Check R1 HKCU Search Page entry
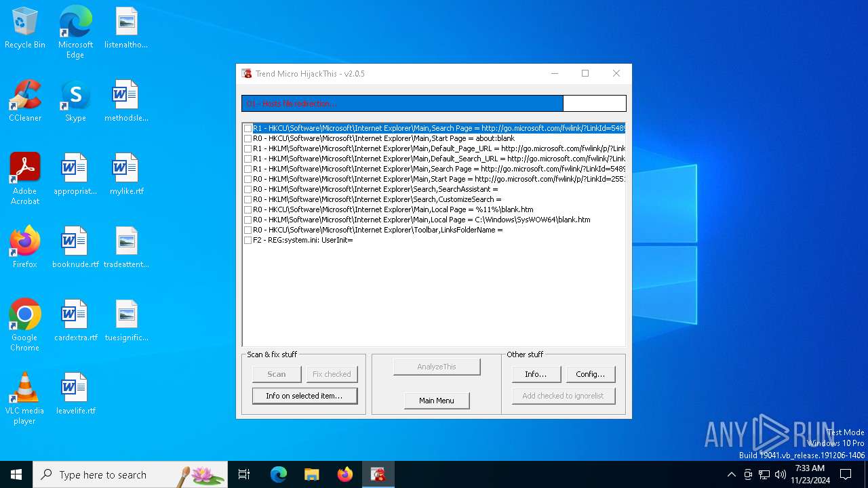The width and height of the screenshot is (868, 488). (248, 128)
